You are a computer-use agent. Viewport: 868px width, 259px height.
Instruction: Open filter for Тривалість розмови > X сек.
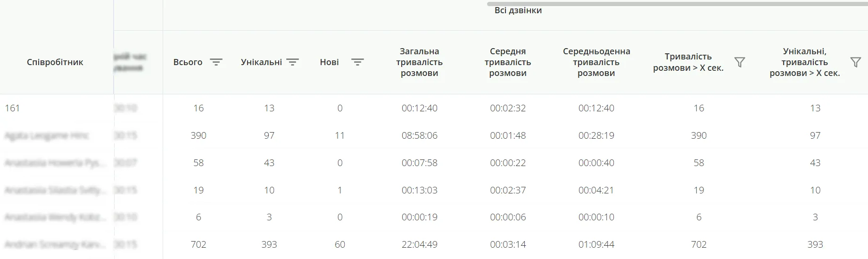click(x=740, y=62)
